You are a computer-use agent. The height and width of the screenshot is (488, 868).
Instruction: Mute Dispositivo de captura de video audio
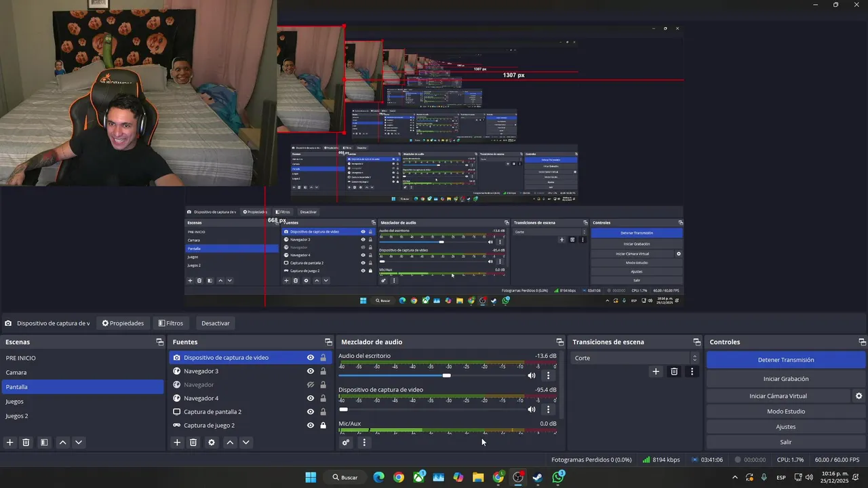tap(532, 409)
